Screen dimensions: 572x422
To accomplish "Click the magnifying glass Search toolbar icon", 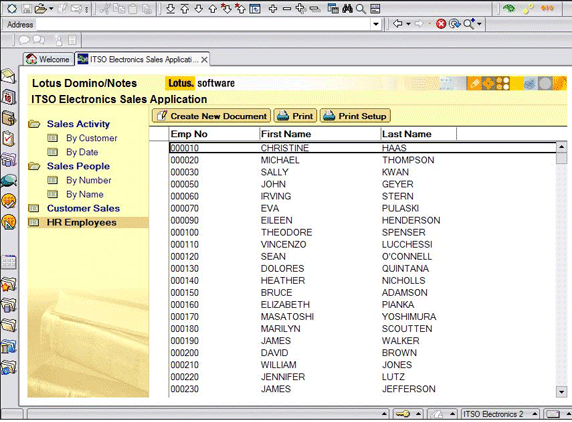I will pyautogui.click(x=360, y=8).
